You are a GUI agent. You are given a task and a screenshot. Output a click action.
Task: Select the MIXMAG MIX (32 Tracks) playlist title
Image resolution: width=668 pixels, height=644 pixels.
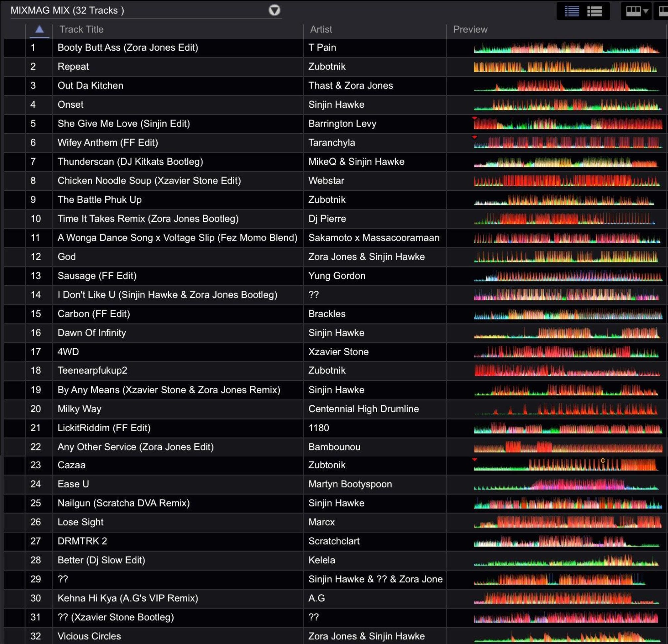click(x=67, y=10)
